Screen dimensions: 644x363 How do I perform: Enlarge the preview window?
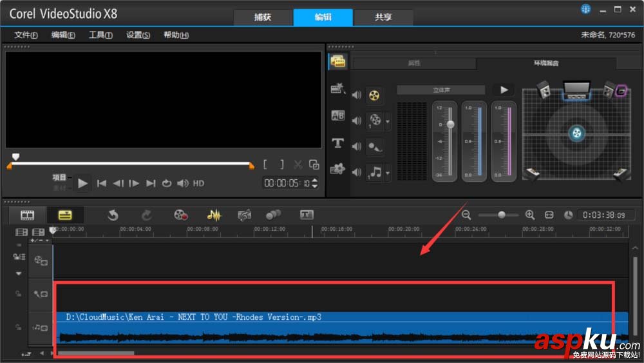point(314,165)
